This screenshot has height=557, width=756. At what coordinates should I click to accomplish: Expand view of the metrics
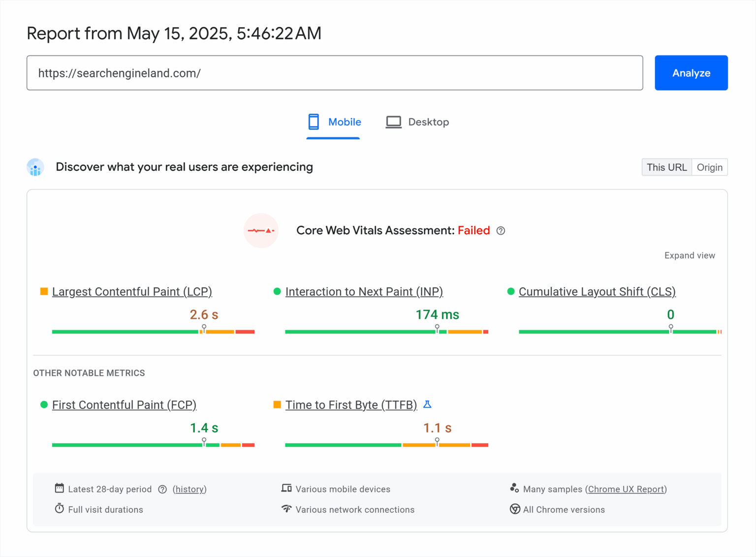[690, 255]
